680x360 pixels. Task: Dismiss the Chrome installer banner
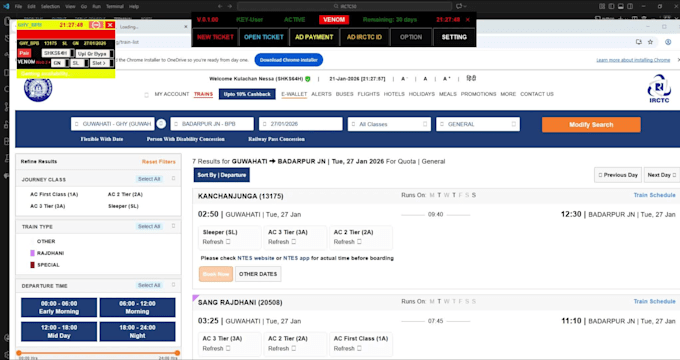coord(678,60)
